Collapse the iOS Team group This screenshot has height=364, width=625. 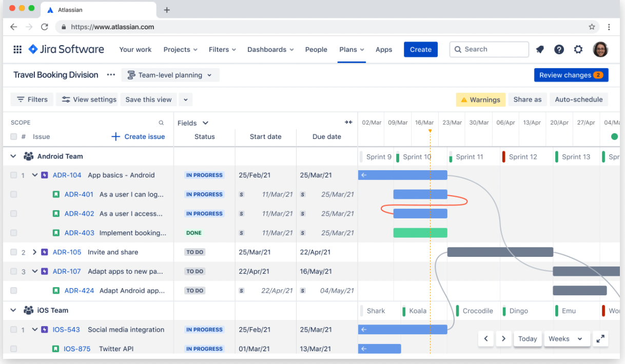[13, 310]
